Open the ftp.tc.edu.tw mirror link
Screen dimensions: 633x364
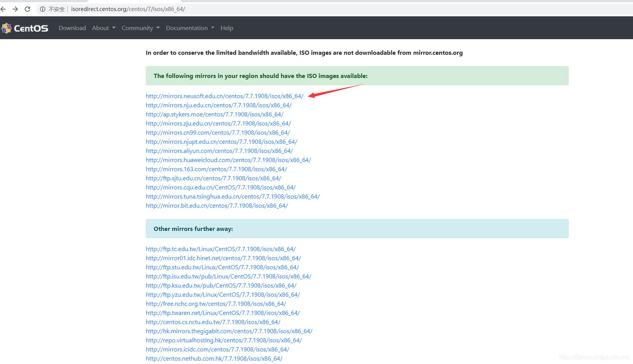point(221,249)
